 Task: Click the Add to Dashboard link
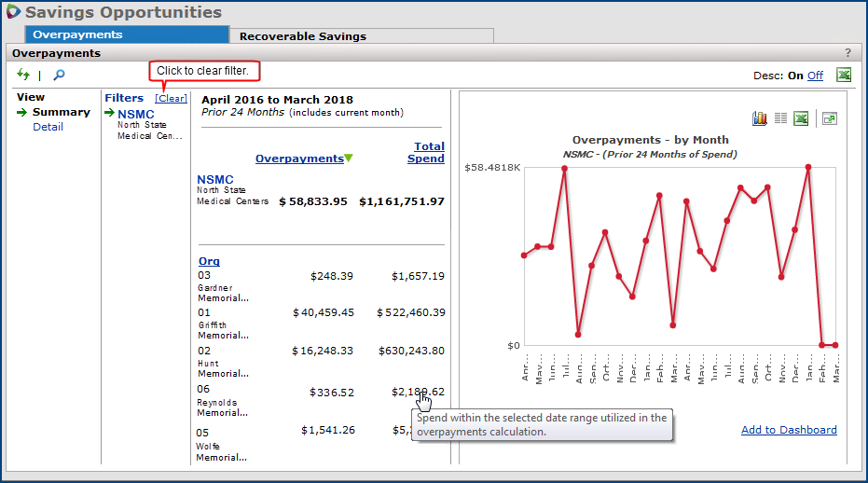coord(789,430)
